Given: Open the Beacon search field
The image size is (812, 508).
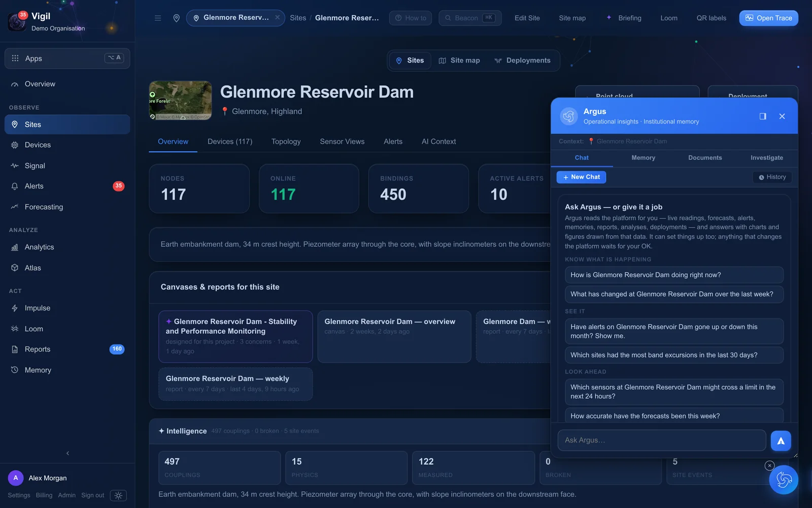Looking at the screenshot, I should 470,18.
